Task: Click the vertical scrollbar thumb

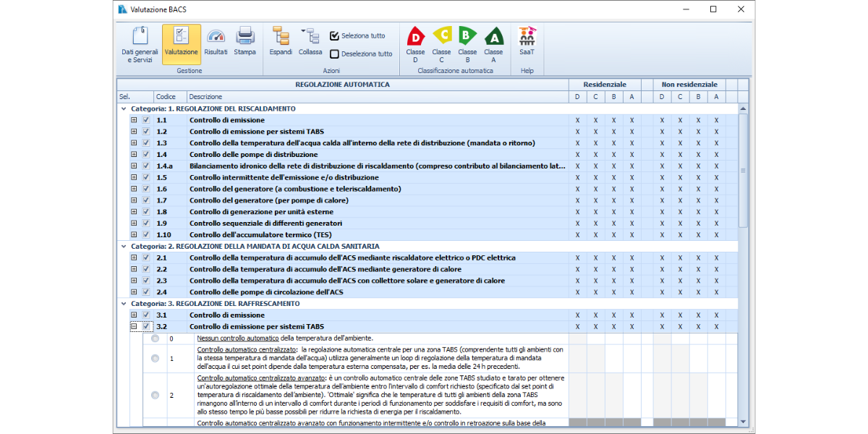Action: pos(743,171)
